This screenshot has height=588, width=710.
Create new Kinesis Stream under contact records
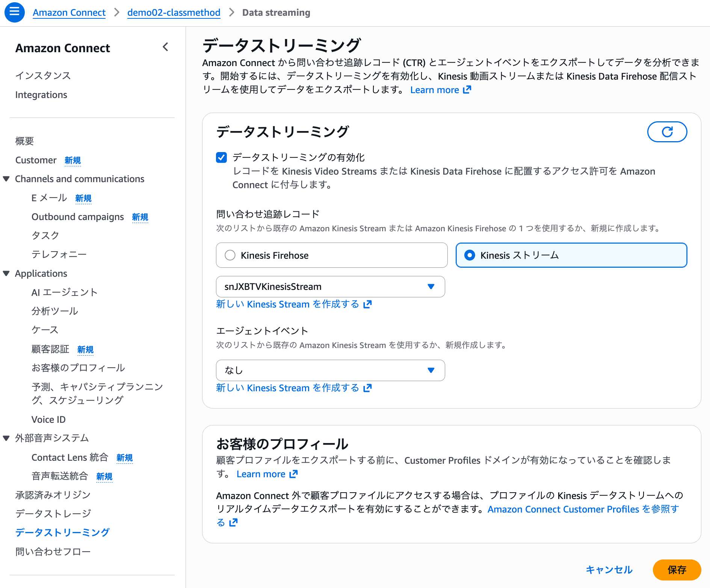[x=294, y=304]
